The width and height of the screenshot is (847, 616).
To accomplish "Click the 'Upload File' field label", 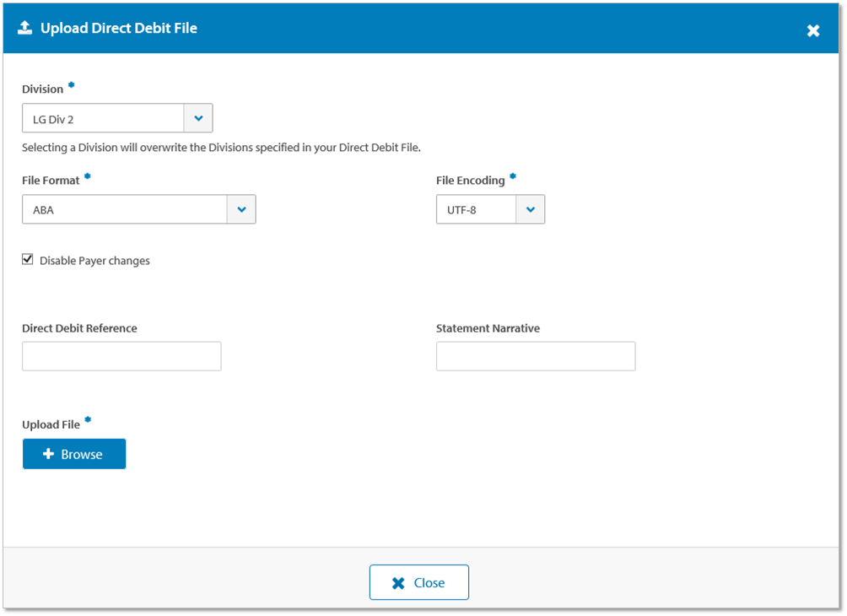I will [x=51, y=424].
